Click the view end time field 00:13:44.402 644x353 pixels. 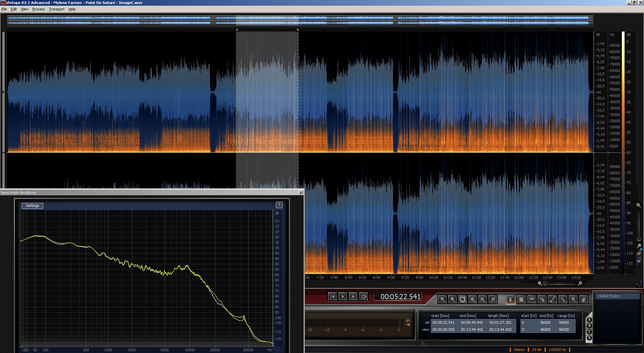473,329
